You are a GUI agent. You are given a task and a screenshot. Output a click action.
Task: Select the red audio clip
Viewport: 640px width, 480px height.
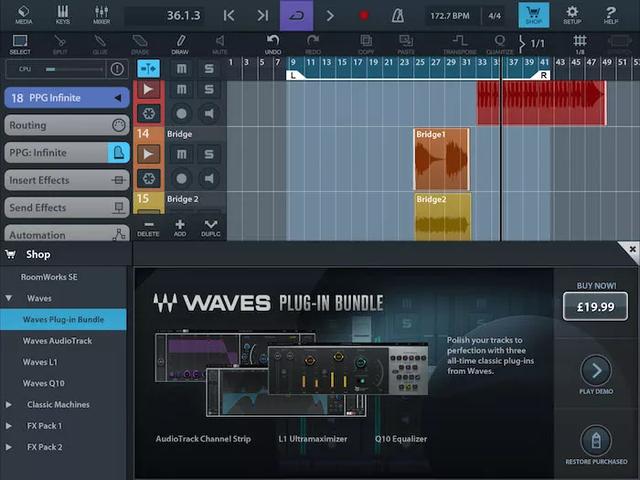click(x=542, y=102)
